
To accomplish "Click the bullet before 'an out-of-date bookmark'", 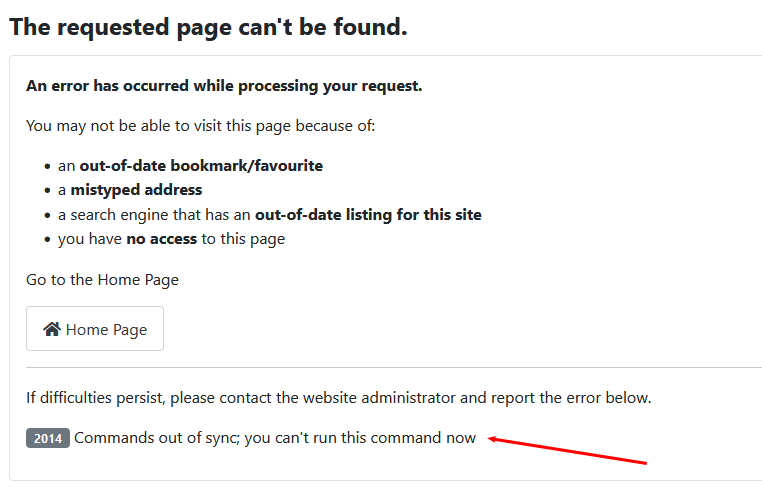I will [47, 166].
